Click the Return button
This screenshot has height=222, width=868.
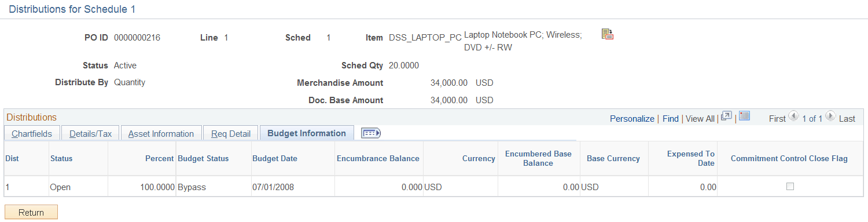[31, 212]
